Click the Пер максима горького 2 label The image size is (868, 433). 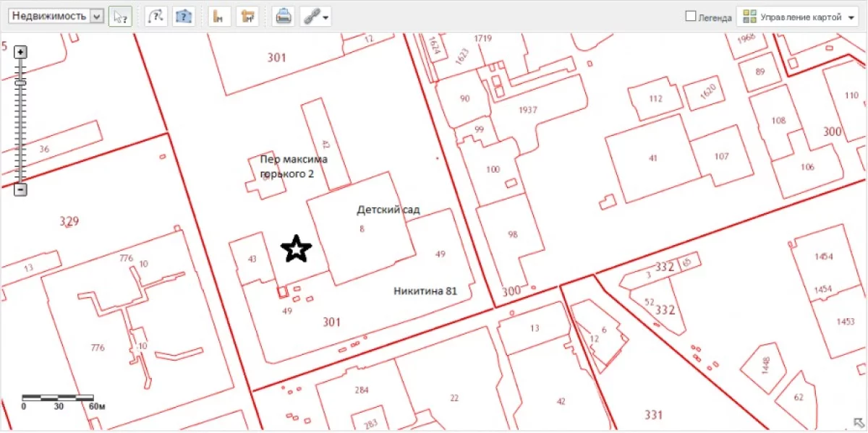point(293,165)
